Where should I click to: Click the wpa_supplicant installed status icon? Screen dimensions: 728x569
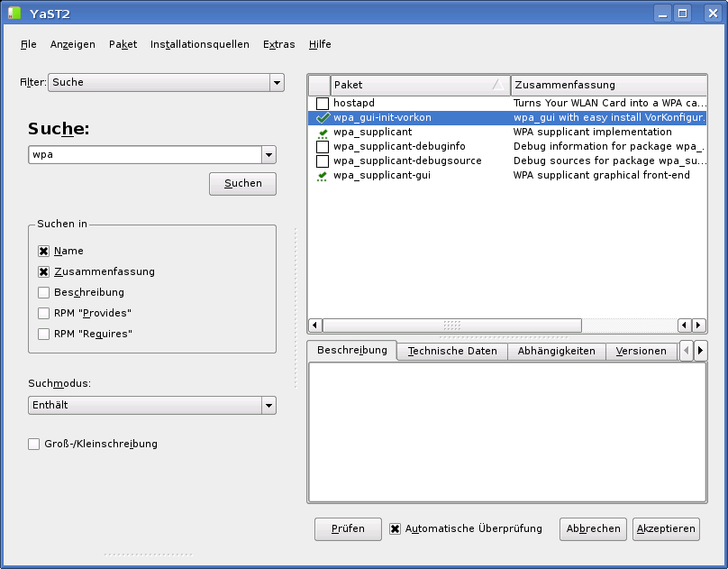click(x=323, y=133)
